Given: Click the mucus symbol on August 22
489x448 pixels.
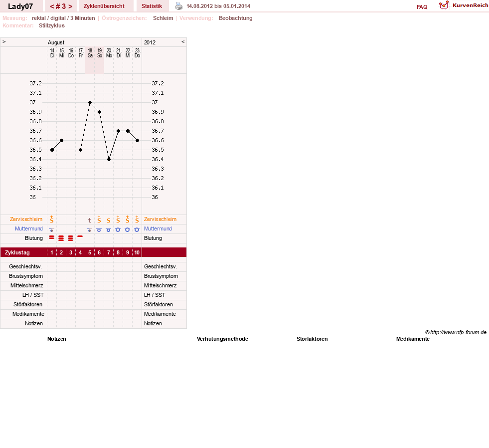Looking at the screenshot, I should (127, 219).
